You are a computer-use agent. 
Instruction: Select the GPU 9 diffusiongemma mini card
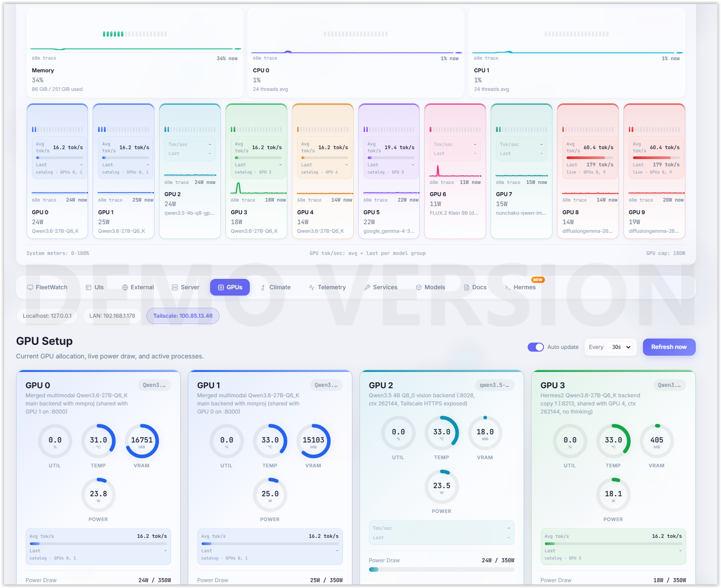point(654,171)
